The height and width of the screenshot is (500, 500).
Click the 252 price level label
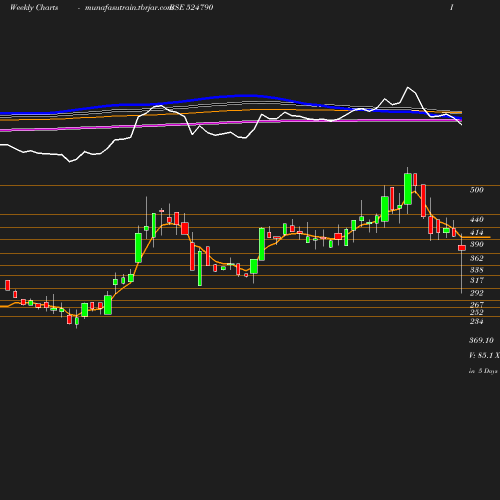[477, 312]
